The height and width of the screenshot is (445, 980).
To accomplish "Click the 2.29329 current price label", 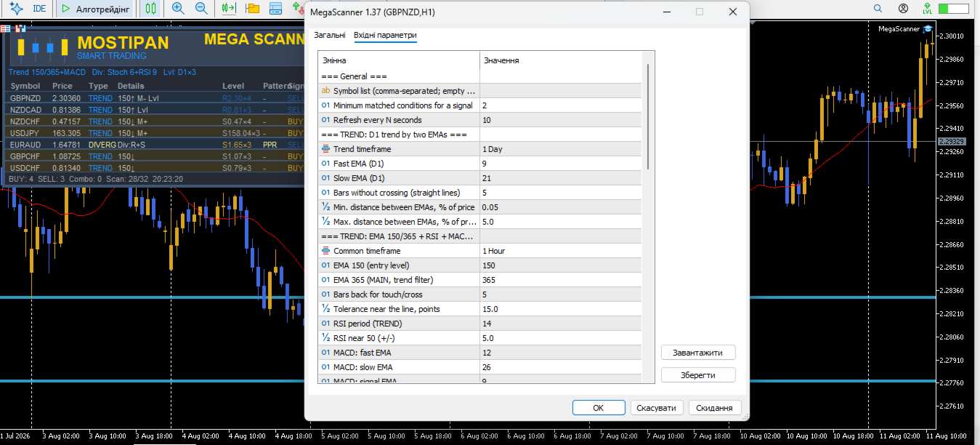I will (952, 141).
